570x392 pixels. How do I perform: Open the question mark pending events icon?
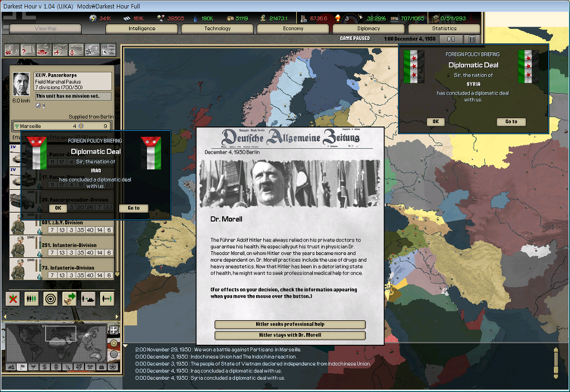[x=28, y=50]
